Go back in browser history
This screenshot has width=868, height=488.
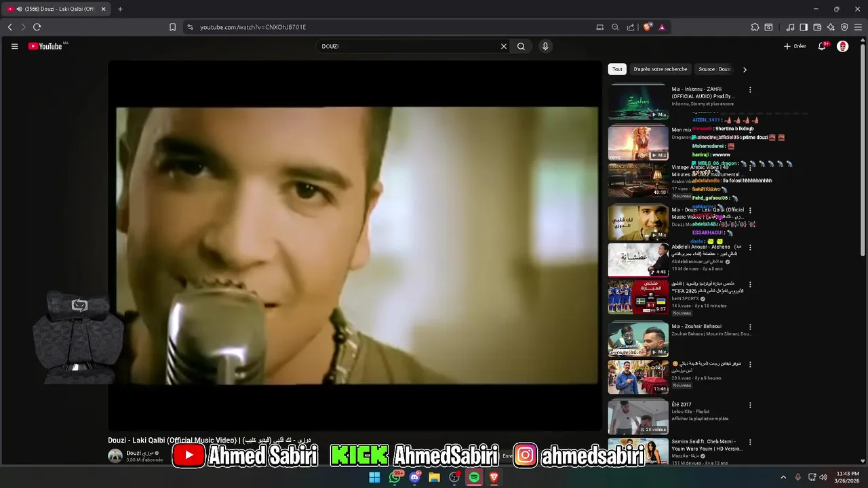coord(9,27)
